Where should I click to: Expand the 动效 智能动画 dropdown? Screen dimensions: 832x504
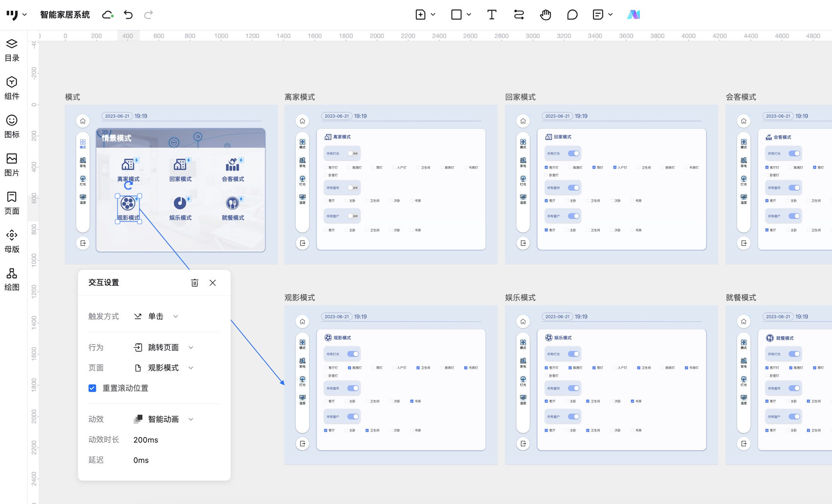click(164, 419)
